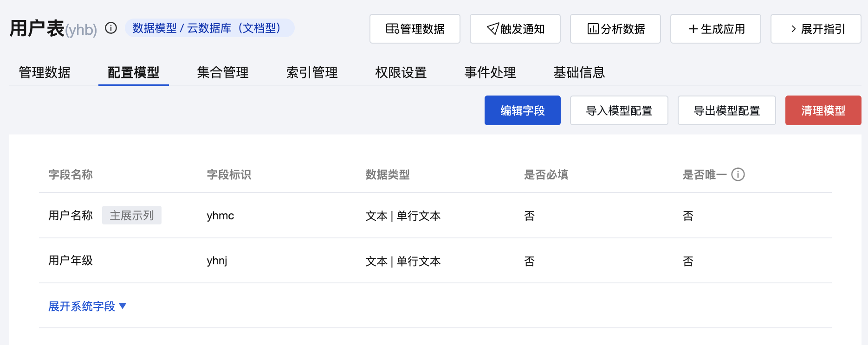Viewport: 868px width, 345px height.
Task: Select 配置模型 tab
Action: click(134, 72)
